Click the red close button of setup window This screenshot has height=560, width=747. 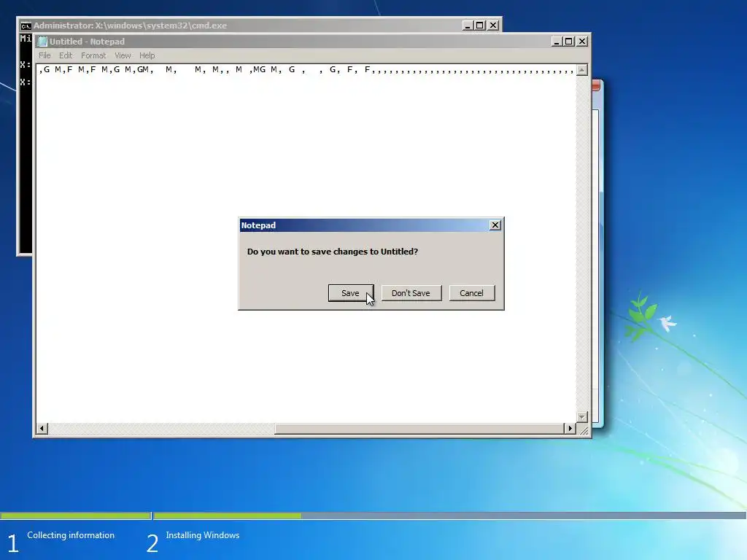pos(595,85)
